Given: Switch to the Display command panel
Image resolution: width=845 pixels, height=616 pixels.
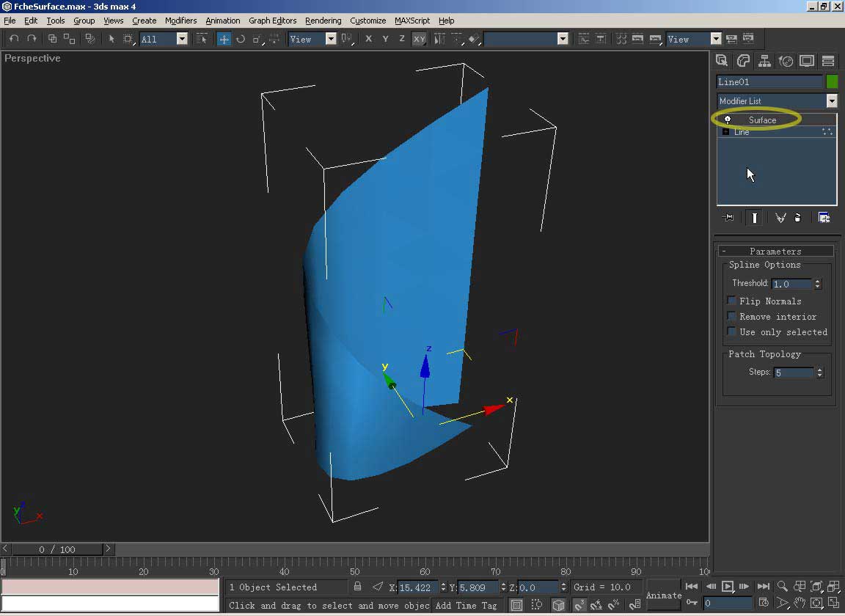Looking at the screenshot, I should click(807, 61).
